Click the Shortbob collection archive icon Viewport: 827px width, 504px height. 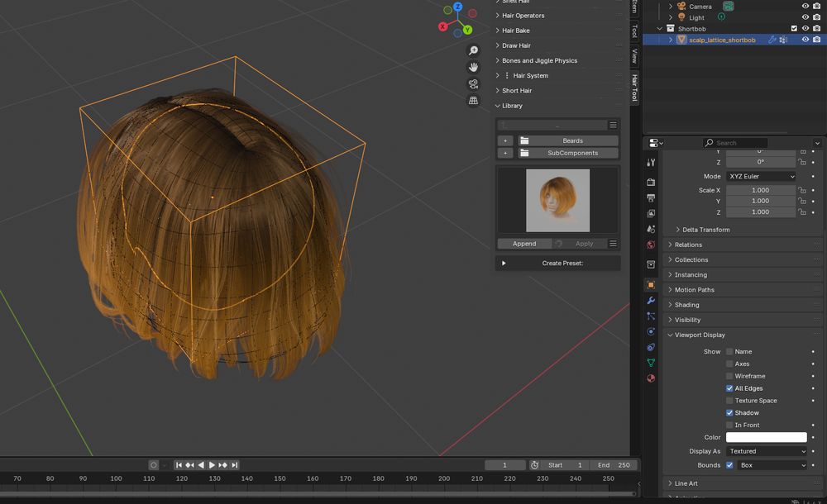pos(671,28)
